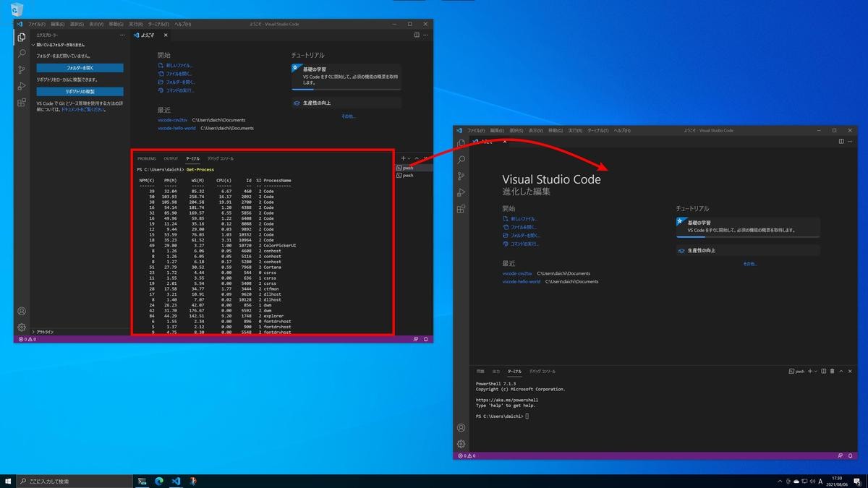This screenshot has height=488, width=868.
Task: Close the ようこそ tab in left window
Action: [x=166, y=35]
